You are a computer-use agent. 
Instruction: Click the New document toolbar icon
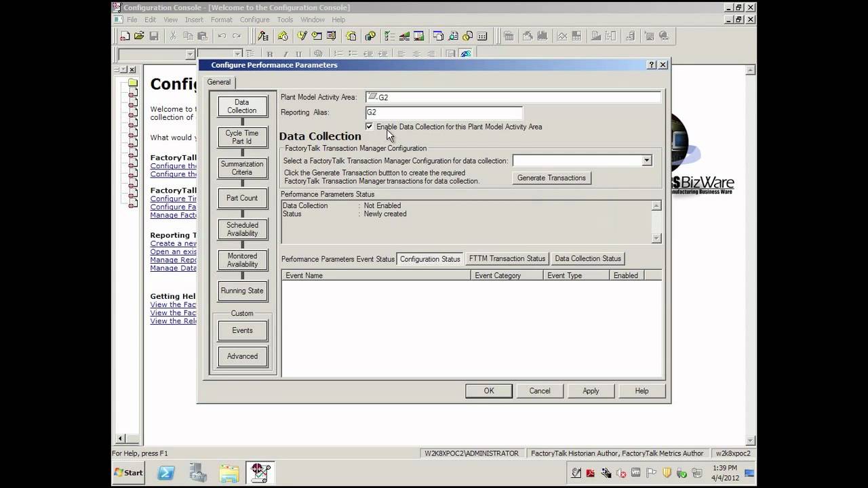[x=125, y=36]
